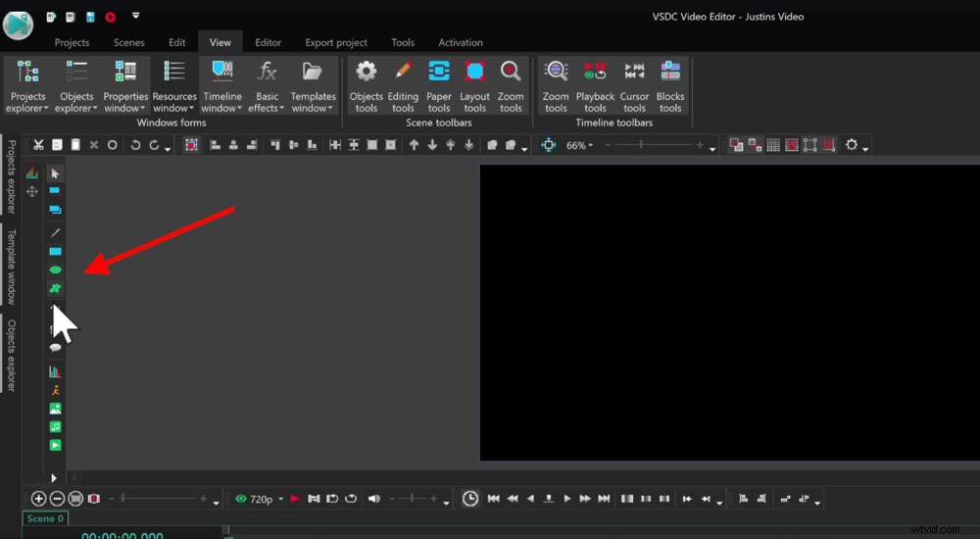Open Projects explorer window form
Viewport: 980px width, 539px height.
27,85
